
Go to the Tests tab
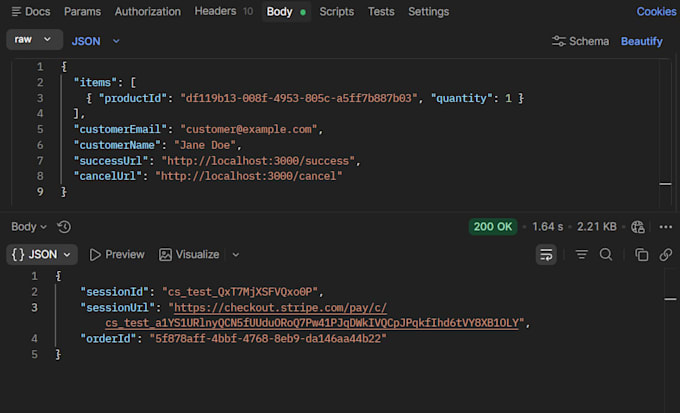click(381, 12)
